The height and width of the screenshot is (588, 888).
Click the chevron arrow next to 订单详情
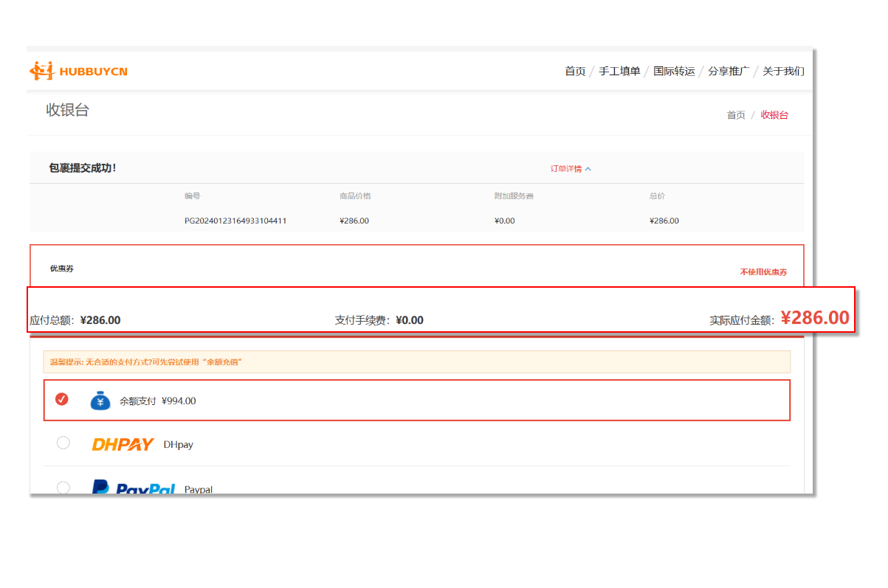click(x=588, y=169)
